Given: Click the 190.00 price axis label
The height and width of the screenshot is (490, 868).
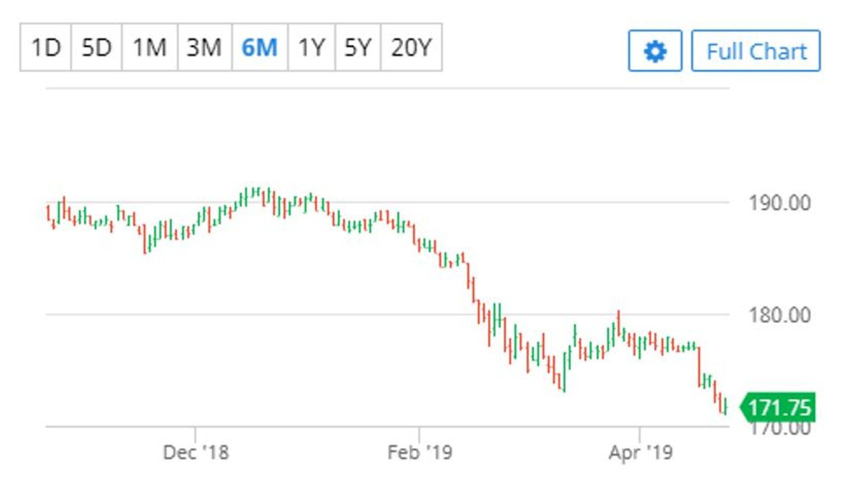Looking at the screenshot, I should pos(779,203).
